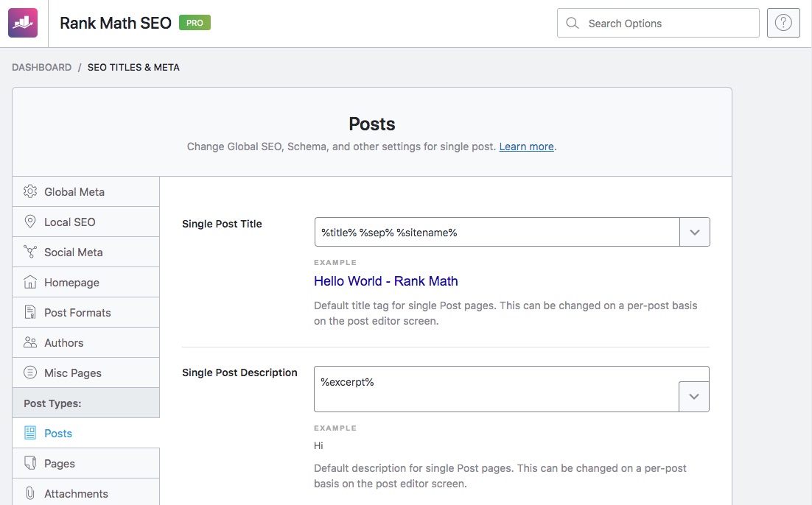The height and width of the screenshot is (505, 812).
Task: Open the Misc Pages tab
Action: pos(72,372)
